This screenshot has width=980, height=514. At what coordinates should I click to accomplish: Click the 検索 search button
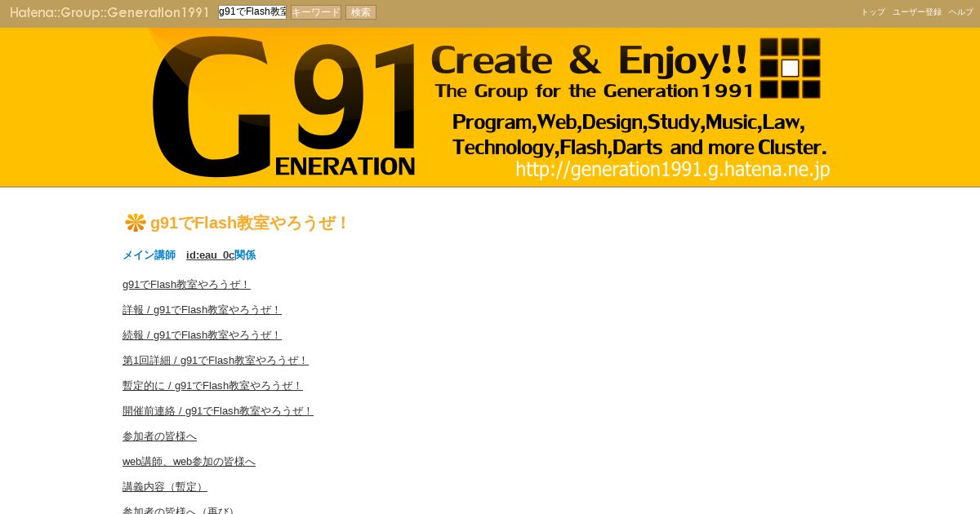361,12
